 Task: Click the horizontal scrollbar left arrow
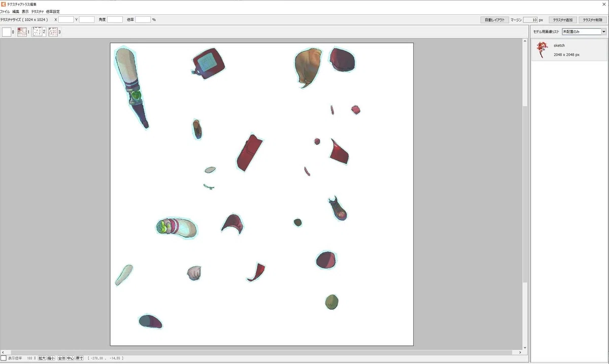pos(3,352)
